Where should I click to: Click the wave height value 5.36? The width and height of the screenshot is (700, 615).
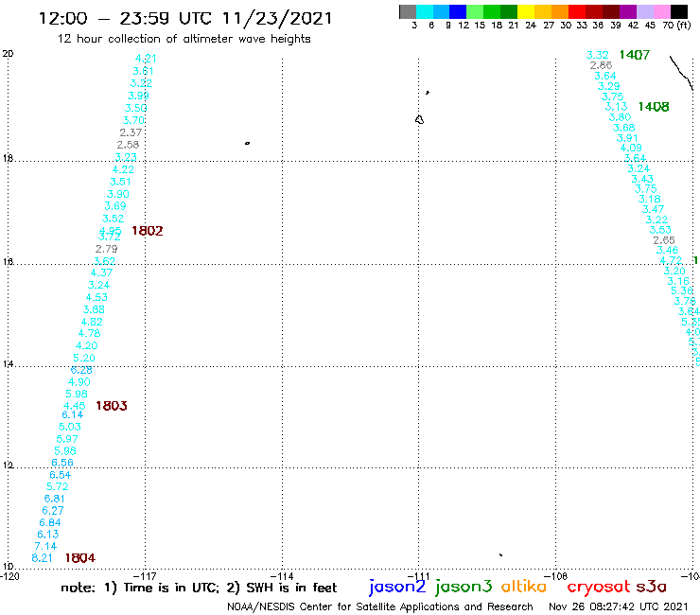point(682,290)
